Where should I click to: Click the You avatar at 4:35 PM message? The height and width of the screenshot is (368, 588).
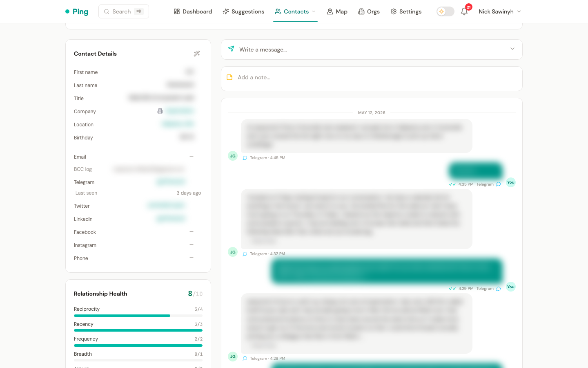coord(511,182)
